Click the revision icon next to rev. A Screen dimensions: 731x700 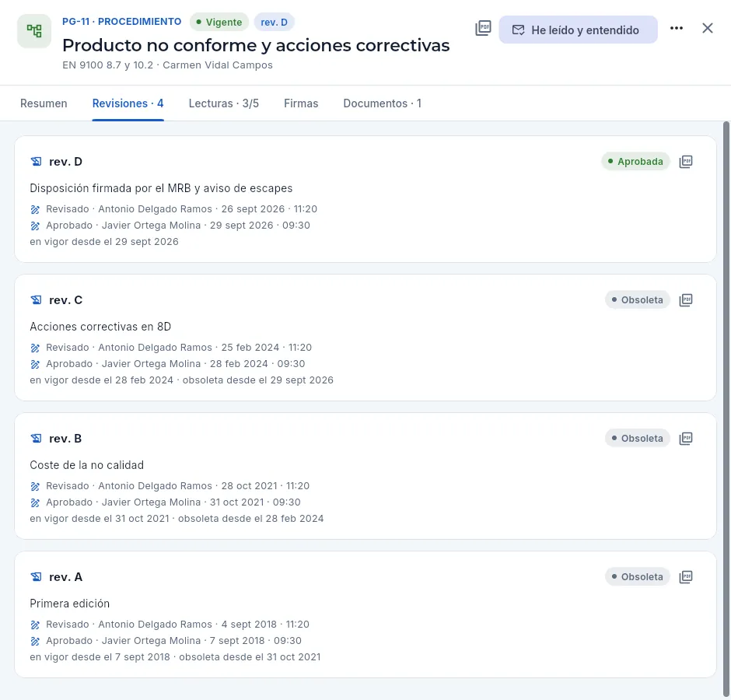tap(36, 577)
